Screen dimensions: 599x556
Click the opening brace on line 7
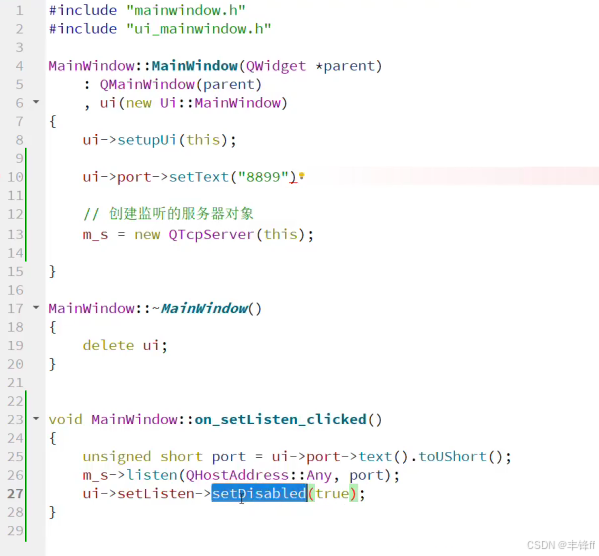pos(52,122)
